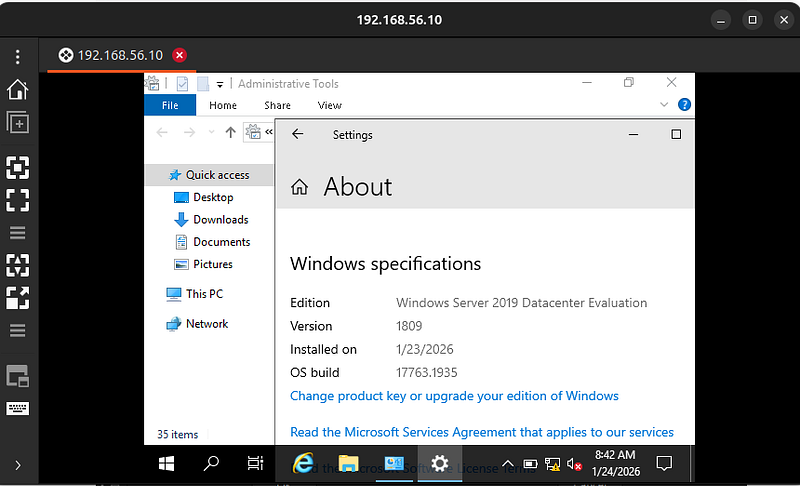Select the 192.168.56.10 connection tab
The height and width of the screenshot is (486, 800).
[x=121, y=55]
